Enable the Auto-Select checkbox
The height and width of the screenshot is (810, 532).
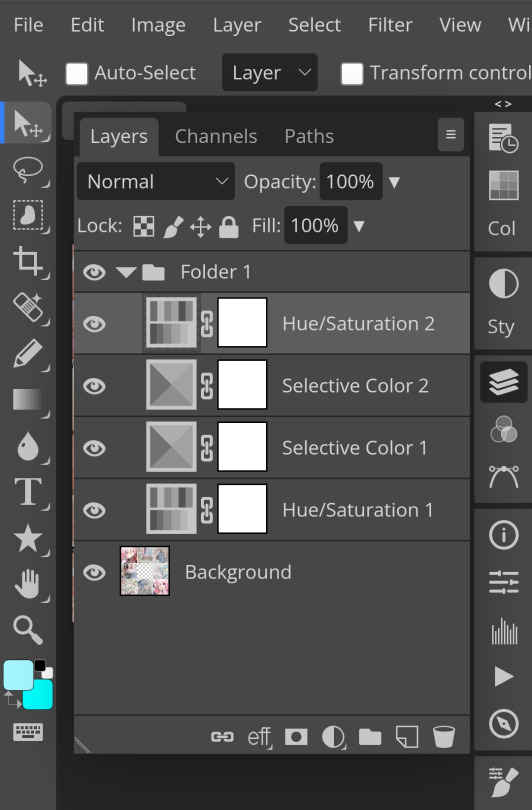coord(76,73)
